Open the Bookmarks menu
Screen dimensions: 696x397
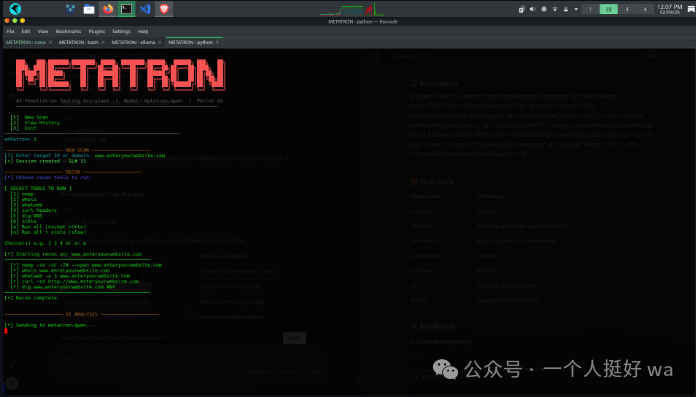point(68,32)
